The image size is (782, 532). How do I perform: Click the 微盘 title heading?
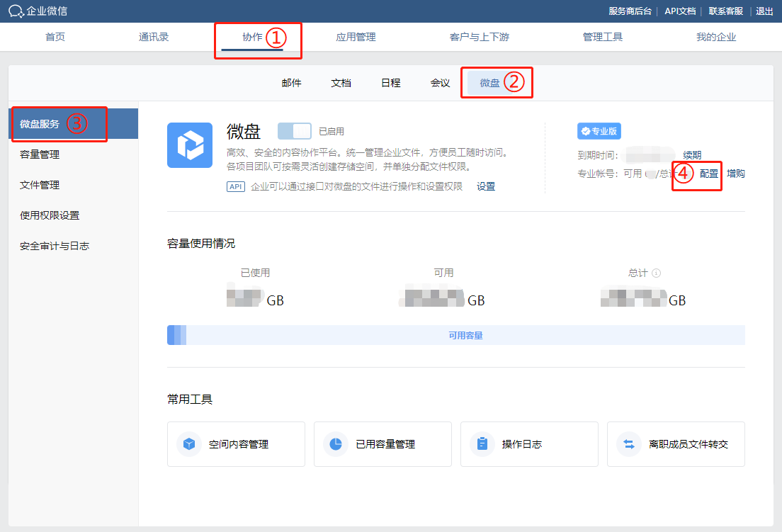[244, 132]
